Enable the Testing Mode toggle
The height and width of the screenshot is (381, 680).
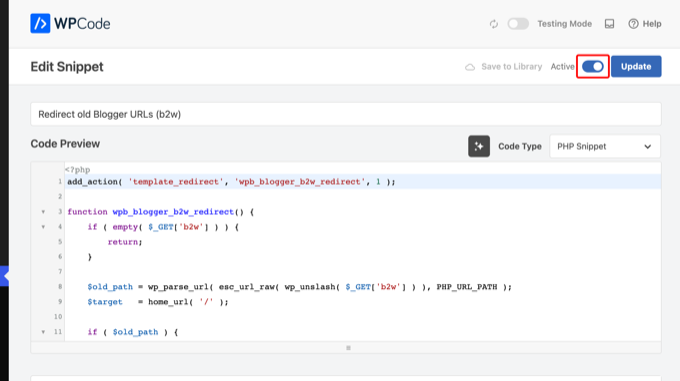pos(518,24)
